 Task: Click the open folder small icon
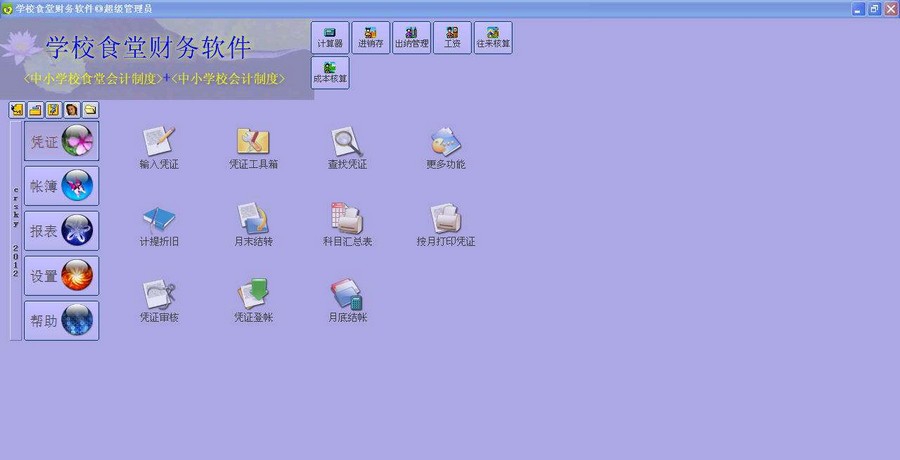pyautogui.click(x=90, y=110)
